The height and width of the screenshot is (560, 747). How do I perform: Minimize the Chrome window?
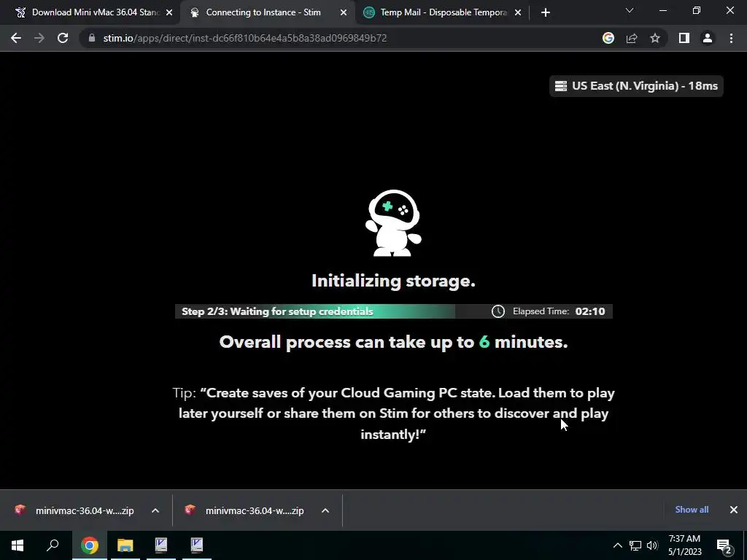(663, 10)
